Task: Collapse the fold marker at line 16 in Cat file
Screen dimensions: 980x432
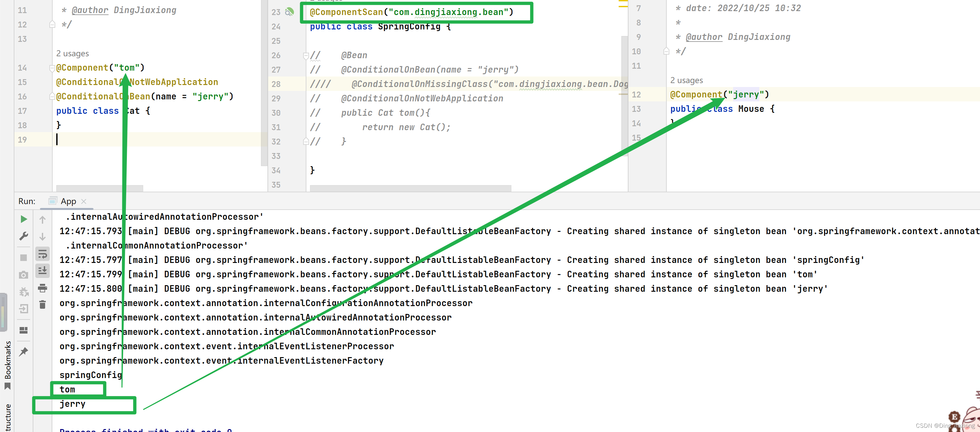Action: pos(52,97)
